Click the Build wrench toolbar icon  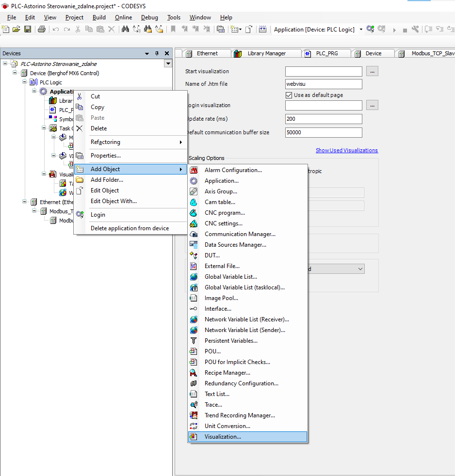click(415, 29)
